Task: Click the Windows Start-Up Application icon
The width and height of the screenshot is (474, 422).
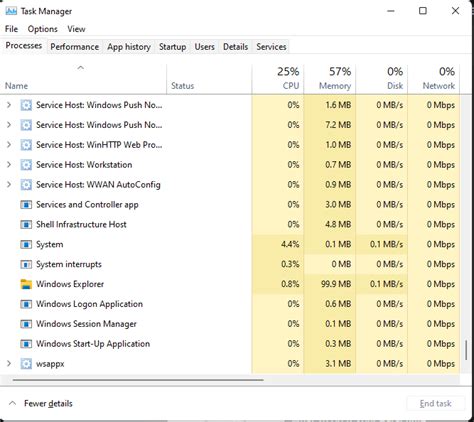Action: point(26,344)
